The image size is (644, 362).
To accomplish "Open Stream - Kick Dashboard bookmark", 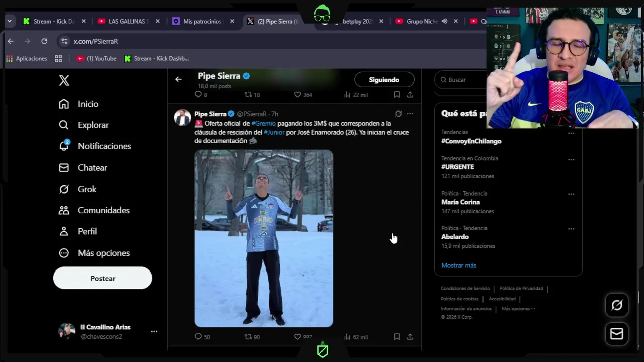I will point(156,59).
